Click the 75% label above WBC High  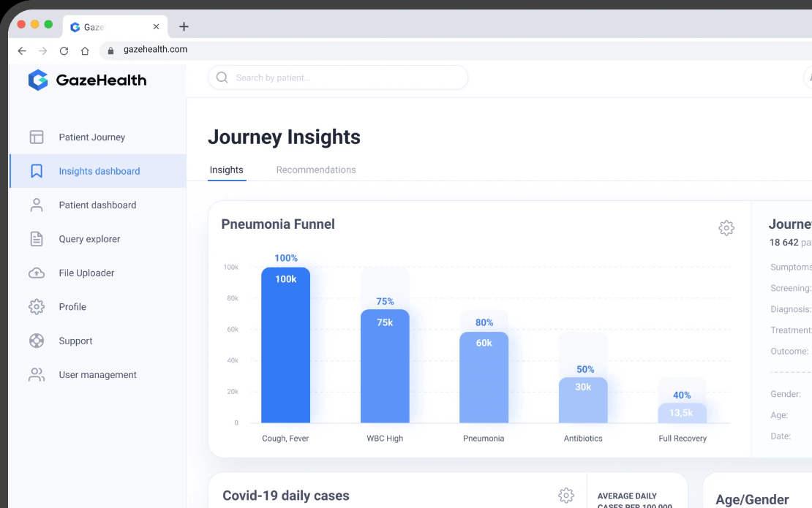385,302
